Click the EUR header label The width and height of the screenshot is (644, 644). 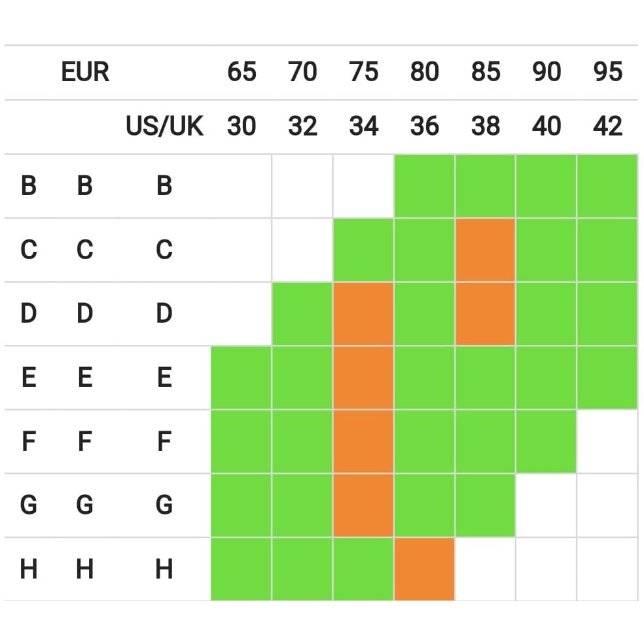(x=85, y=72)
